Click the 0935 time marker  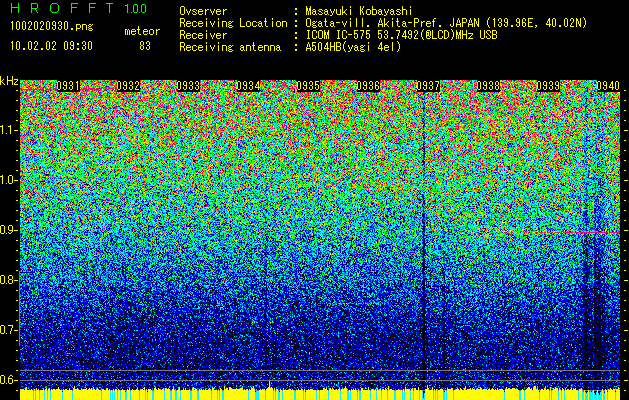[308, 86]
